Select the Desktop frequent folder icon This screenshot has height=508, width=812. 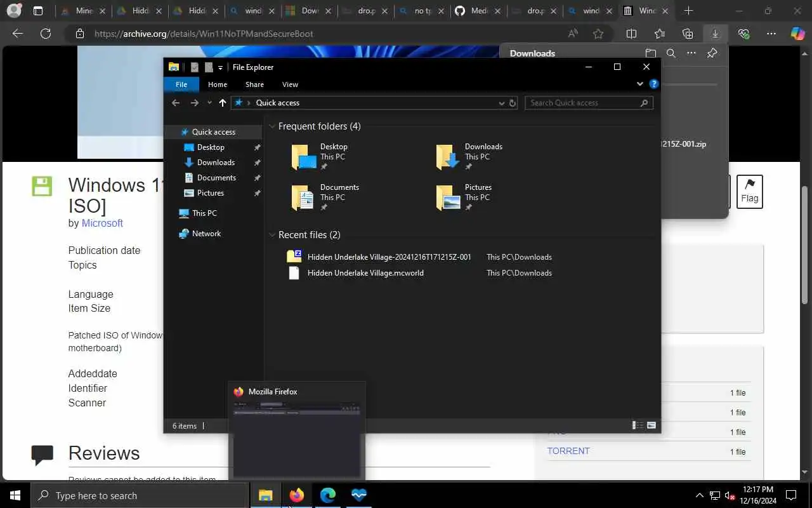coord(303,157)
